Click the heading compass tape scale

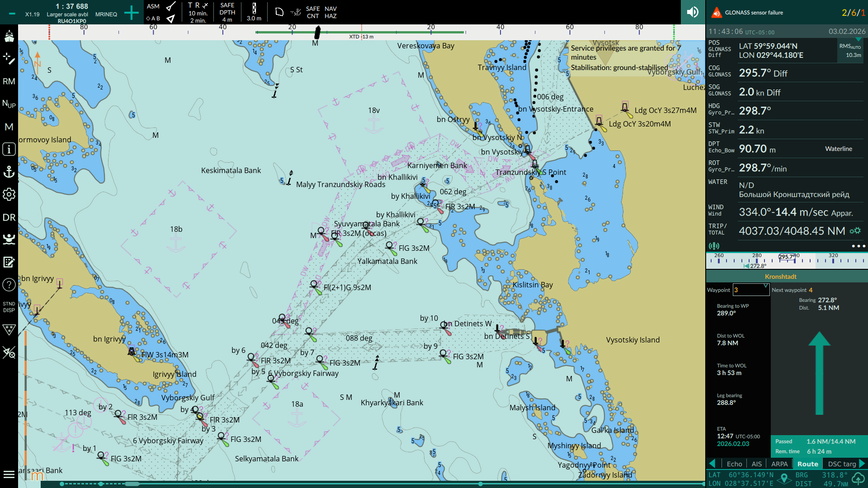[787, 261]
